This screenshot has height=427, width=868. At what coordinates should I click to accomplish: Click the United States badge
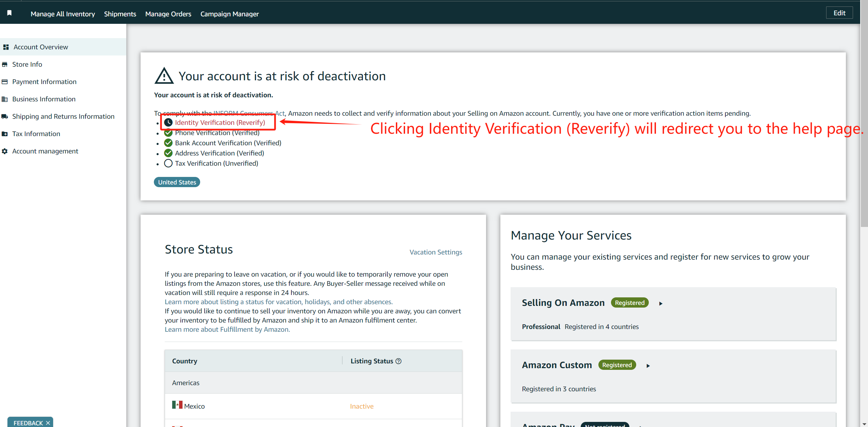177,182
